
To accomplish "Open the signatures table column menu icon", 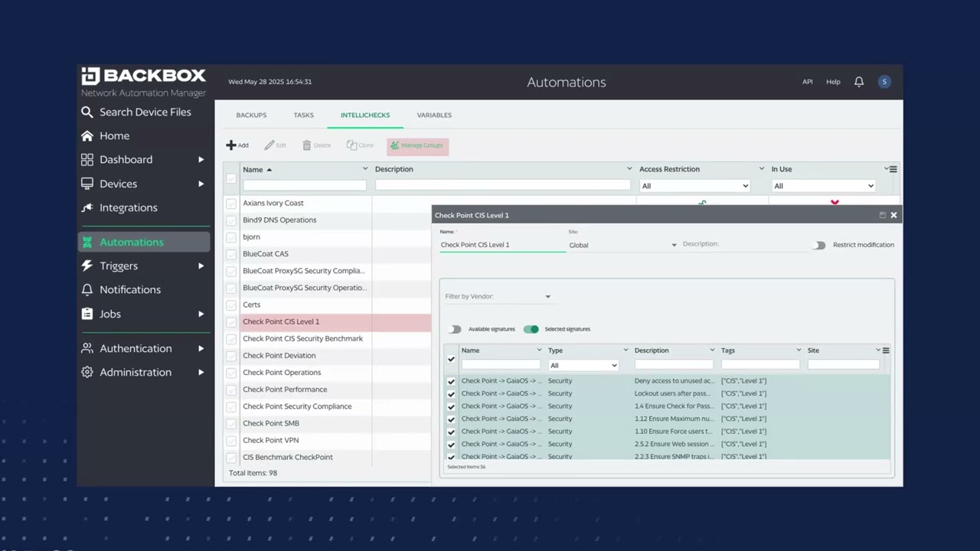I will coord(886,350).
